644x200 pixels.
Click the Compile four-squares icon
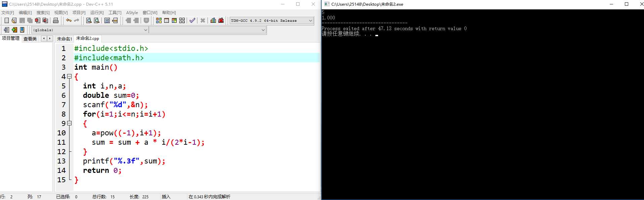(159, 20)
